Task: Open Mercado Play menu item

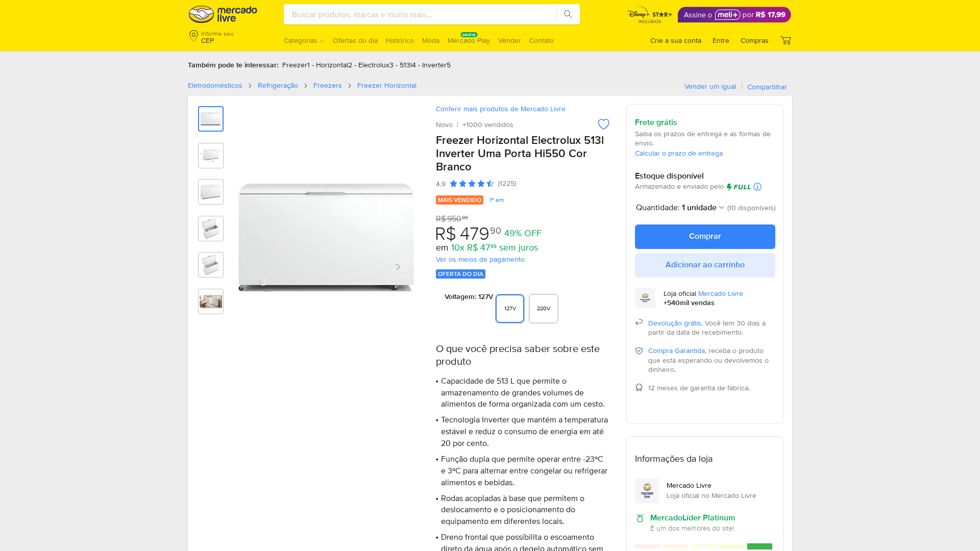Action: [469, 41]
